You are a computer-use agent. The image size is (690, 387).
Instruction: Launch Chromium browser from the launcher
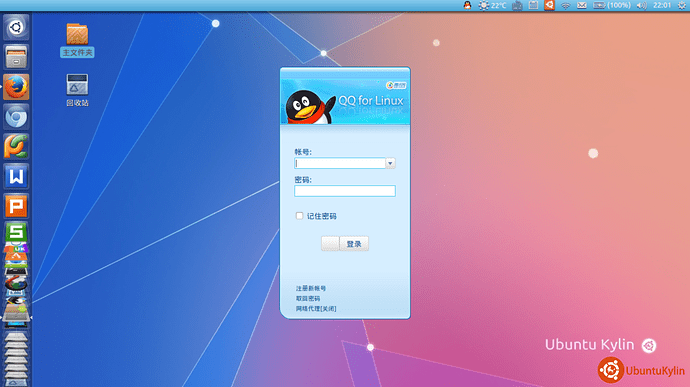pyautogui.click(x=16, y=117)
